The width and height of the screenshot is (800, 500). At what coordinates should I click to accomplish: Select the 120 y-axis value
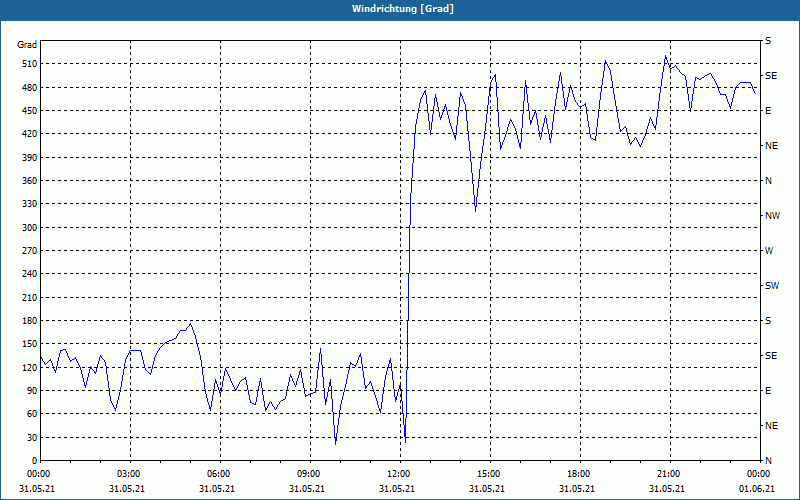pos(29,367)
